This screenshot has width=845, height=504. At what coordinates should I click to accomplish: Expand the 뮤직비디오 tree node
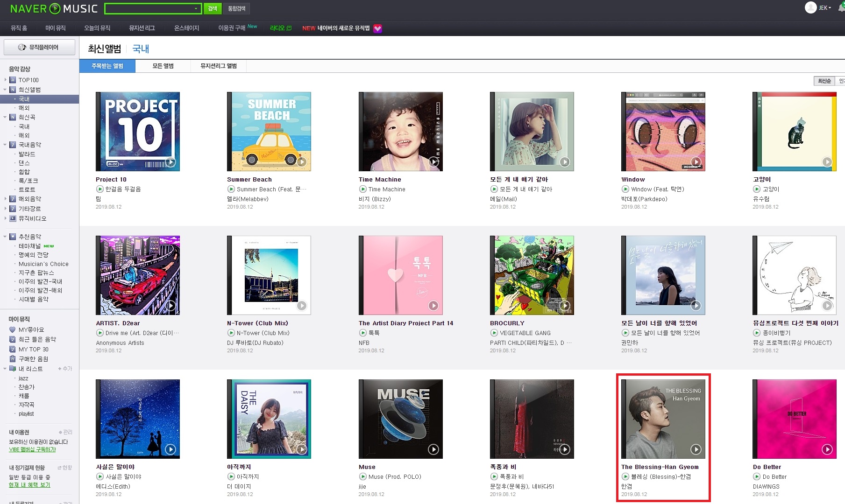[x=6, y=218]
